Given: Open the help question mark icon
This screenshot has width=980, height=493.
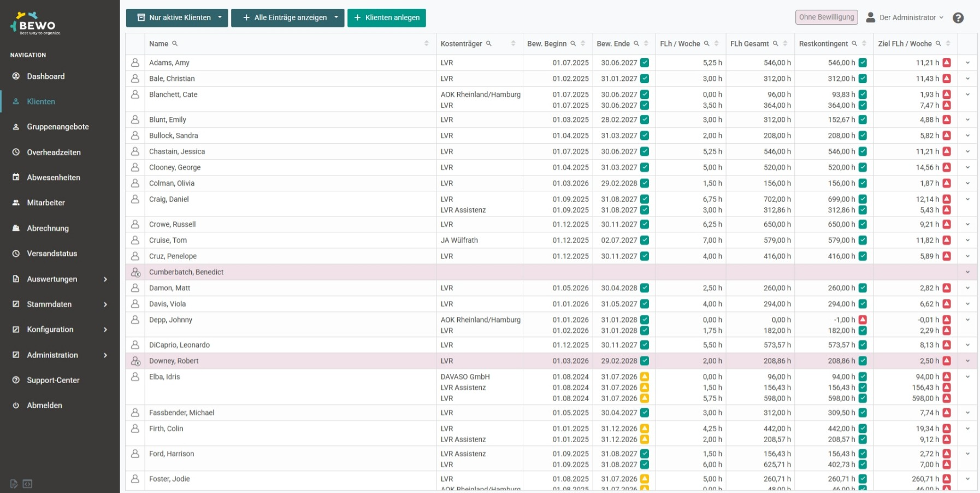Looking at the screenshot, I should pos(958,17).
